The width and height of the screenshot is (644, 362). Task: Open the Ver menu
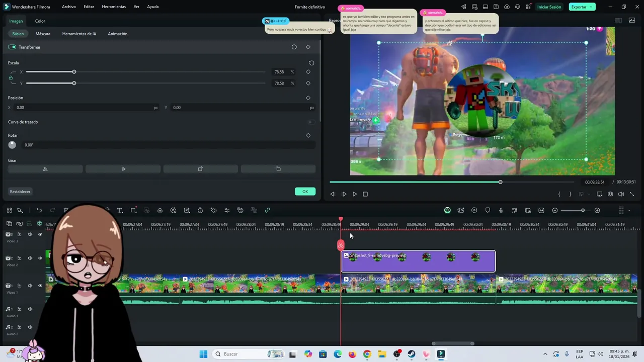click(x=136, y=7)
